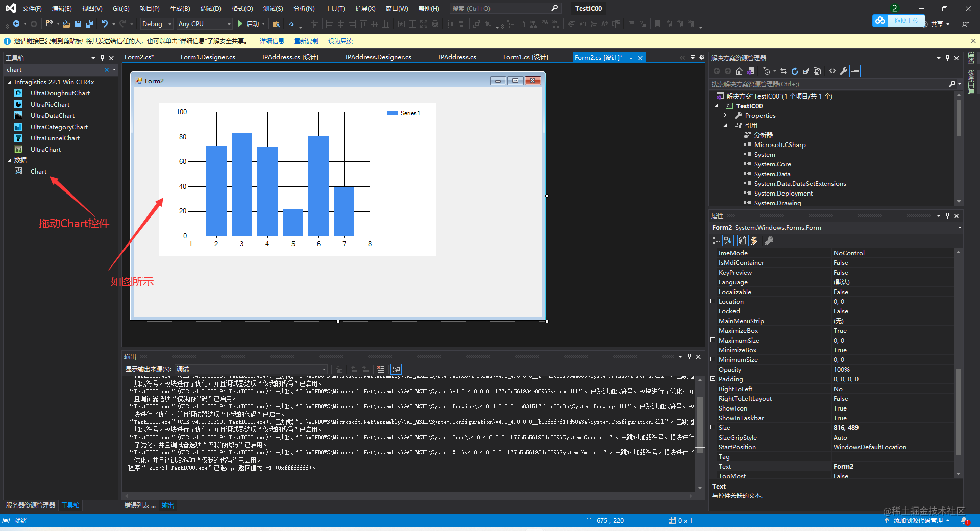Click the notification bell in status bar

(964, 521)
